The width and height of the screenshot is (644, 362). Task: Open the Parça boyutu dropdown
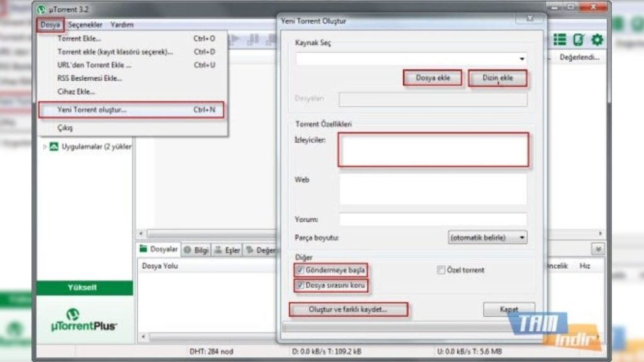487,238
